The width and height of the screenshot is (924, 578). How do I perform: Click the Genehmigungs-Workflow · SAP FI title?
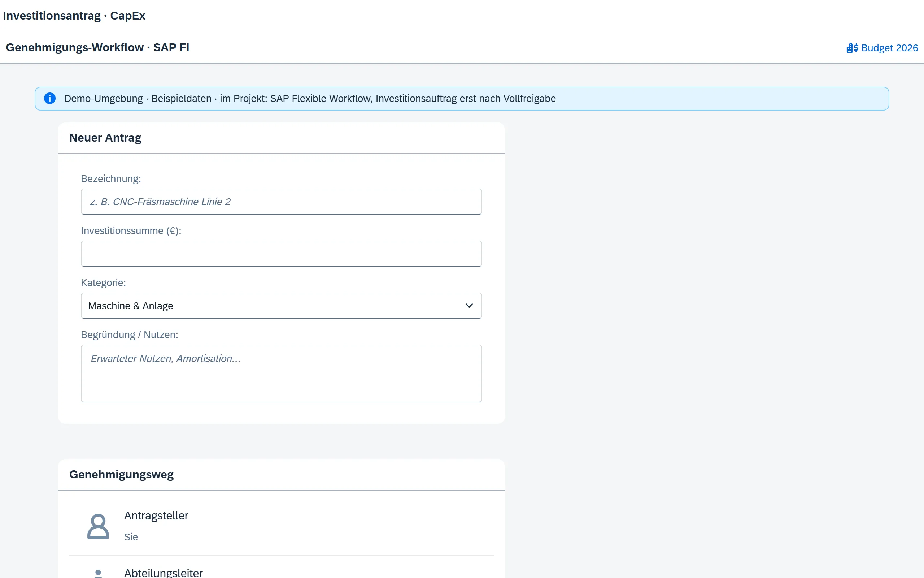tap(97, 47)
